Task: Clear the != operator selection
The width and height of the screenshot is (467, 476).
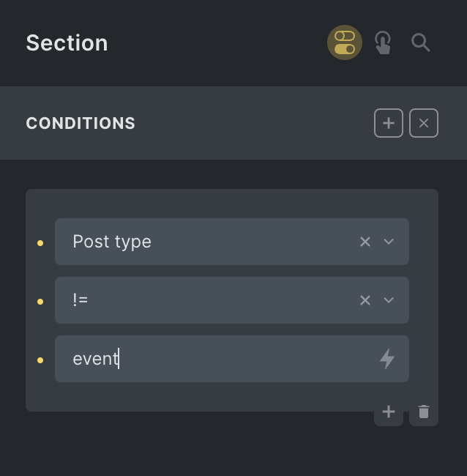Action: pos(365,300)
